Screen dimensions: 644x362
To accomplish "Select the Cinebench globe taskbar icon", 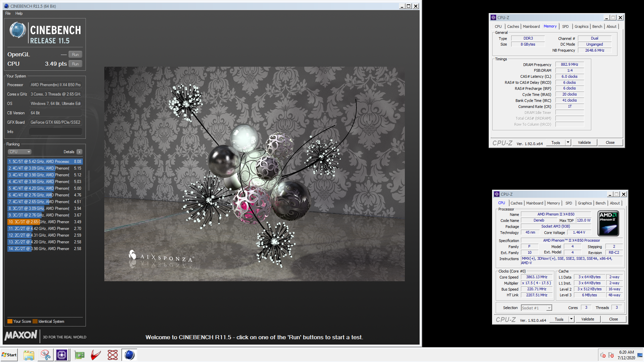I will [x=129, y=355].
